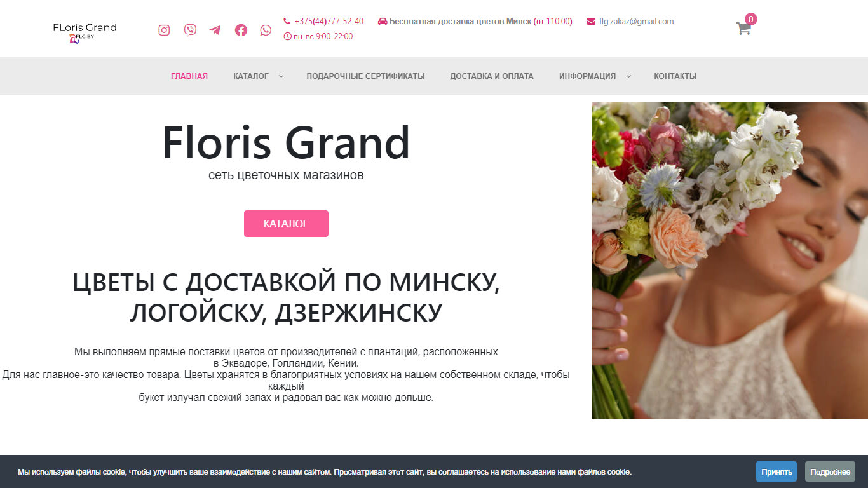
Task: Click the Floris Grand header logo
Action: point(85,32)
